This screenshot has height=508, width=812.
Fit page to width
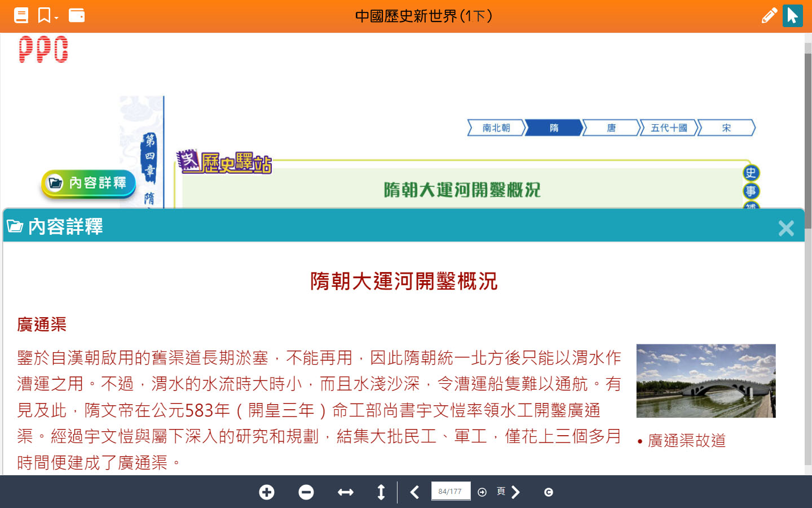point(345,492)
